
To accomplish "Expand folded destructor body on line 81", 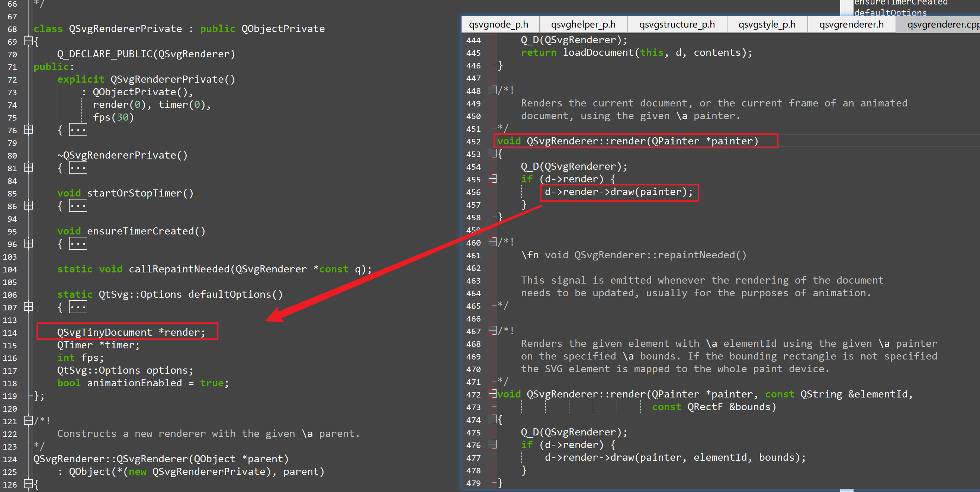I will coord(28,167).
